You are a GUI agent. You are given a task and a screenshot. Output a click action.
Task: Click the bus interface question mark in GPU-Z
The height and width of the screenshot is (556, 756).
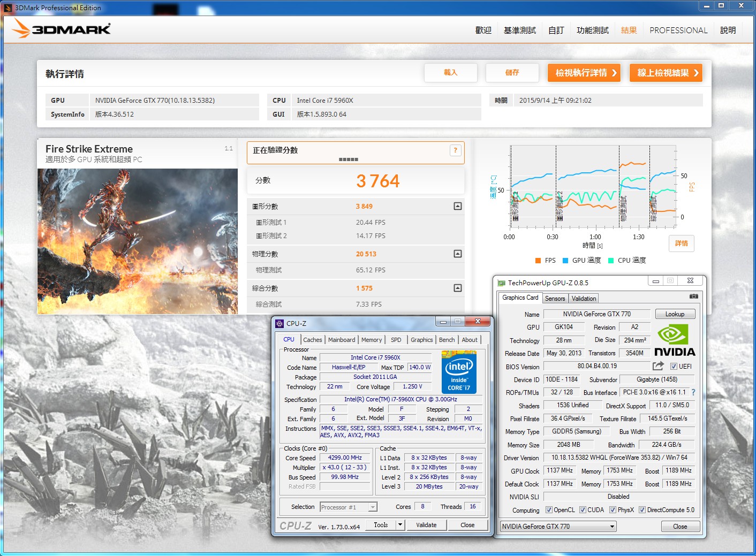(693, 392)
